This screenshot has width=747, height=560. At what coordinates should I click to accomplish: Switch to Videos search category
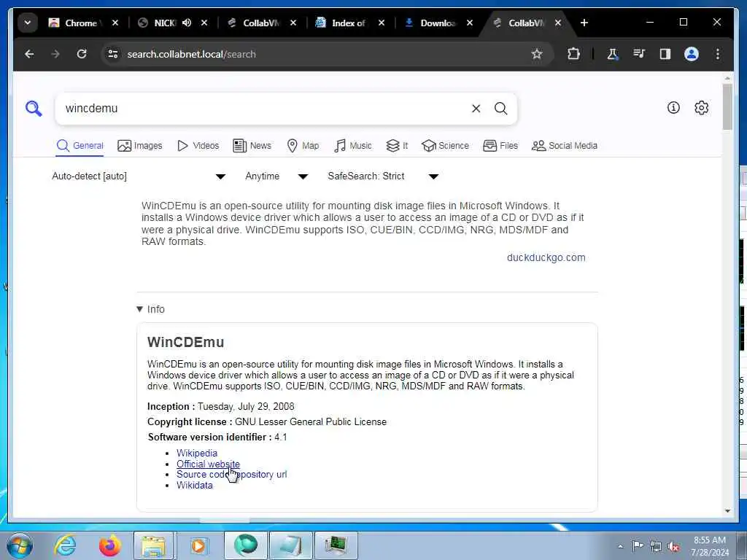tap(198, 146)
